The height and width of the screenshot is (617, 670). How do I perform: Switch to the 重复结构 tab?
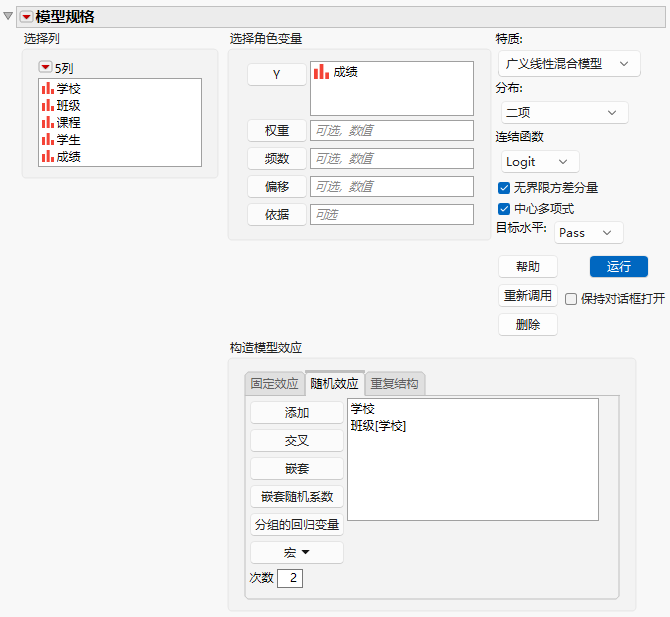tap(394, 383)
